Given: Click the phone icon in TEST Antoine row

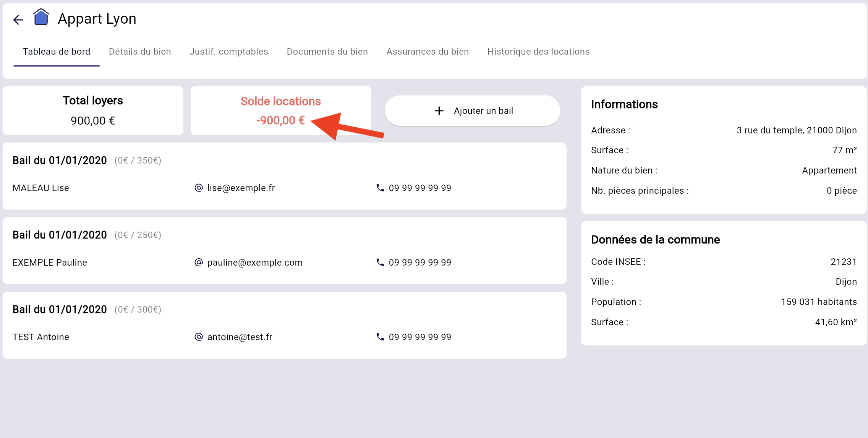Looking at the screenshot, I should click(380, 337).
